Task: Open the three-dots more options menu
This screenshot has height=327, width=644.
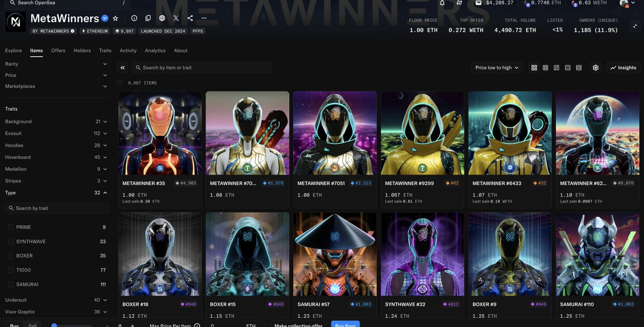Action: (204, 18)
